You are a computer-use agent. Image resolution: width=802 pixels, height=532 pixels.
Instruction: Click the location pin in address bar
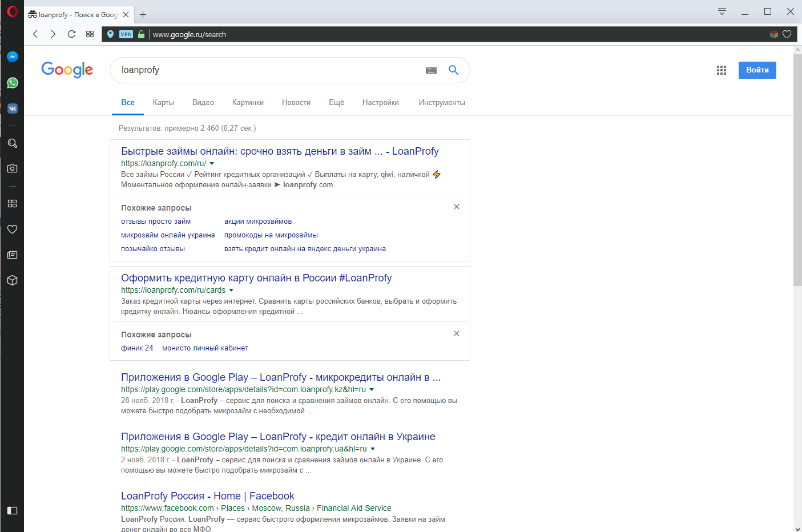pos(111,34)
